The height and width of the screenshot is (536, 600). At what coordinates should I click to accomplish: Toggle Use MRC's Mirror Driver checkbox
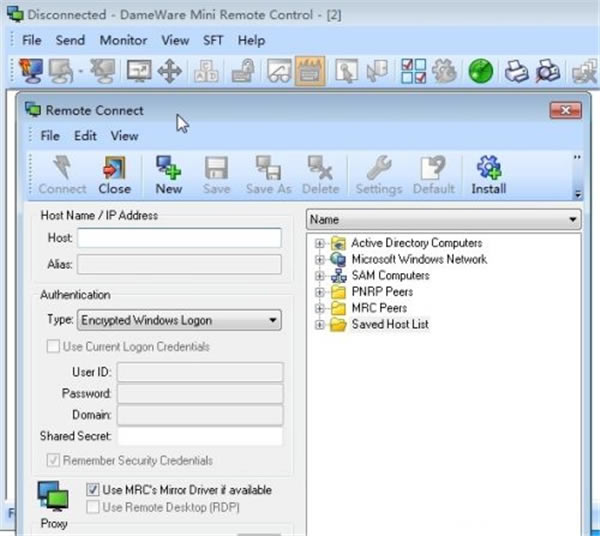coord(93,491)
